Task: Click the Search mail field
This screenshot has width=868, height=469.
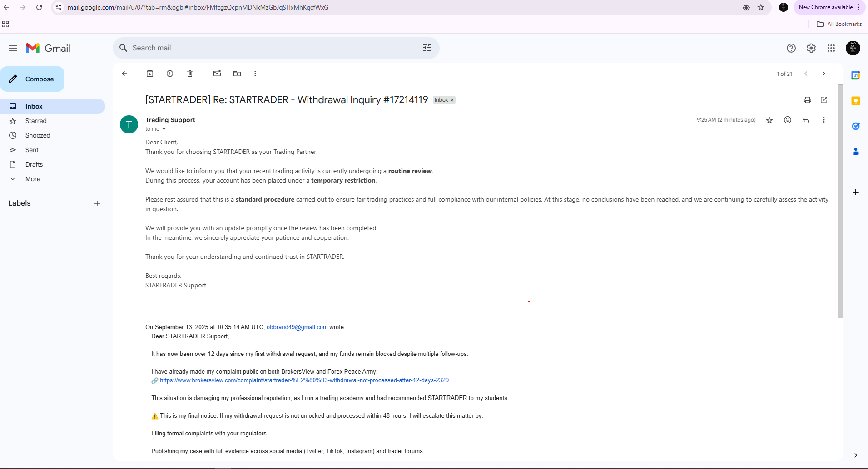Action: click(x=276, y=48)
